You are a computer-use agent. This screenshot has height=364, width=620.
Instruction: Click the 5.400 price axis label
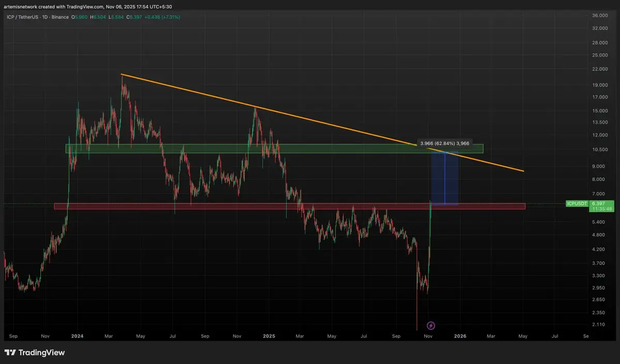pyautogui.click(x=598, y=222)
